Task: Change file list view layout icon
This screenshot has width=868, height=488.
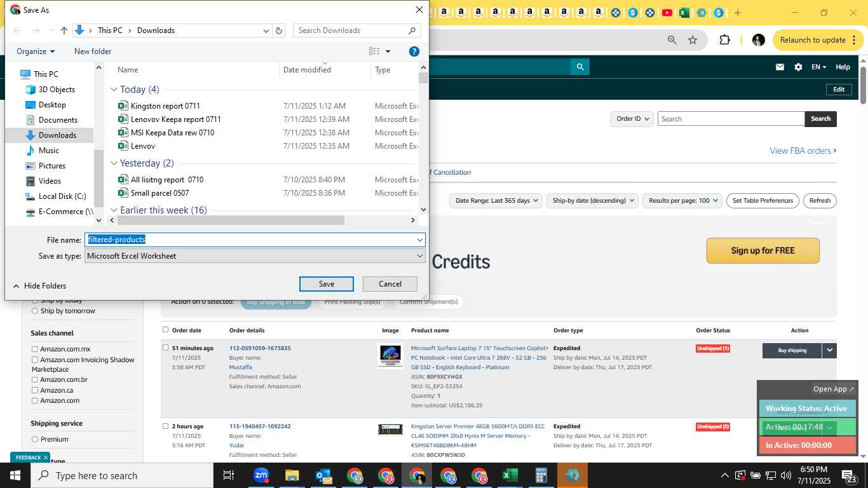Action: coord(374,51)
